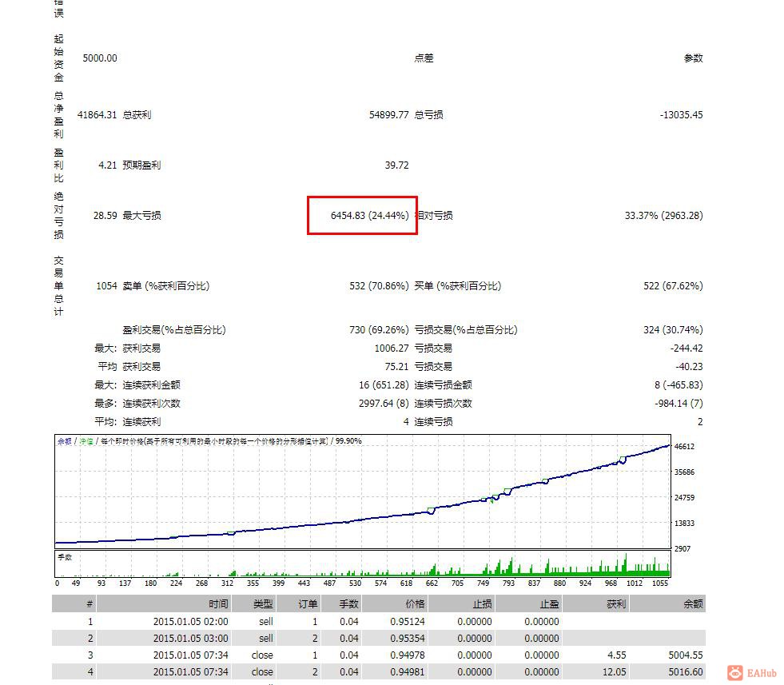Click the 手数 column header
The height and width of the screenshot is (685, 784).
(x=348, y=603)
